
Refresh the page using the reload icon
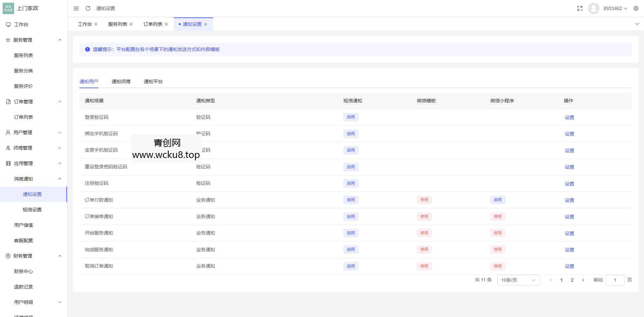pyautogui.click(x=88, y=8)
